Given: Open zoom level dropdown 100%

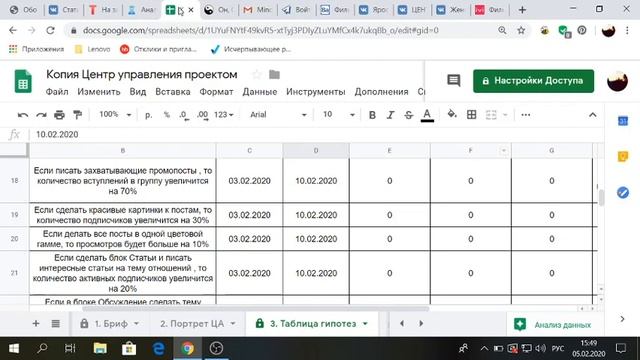Looking at the screenshot, I should (115, 115).
